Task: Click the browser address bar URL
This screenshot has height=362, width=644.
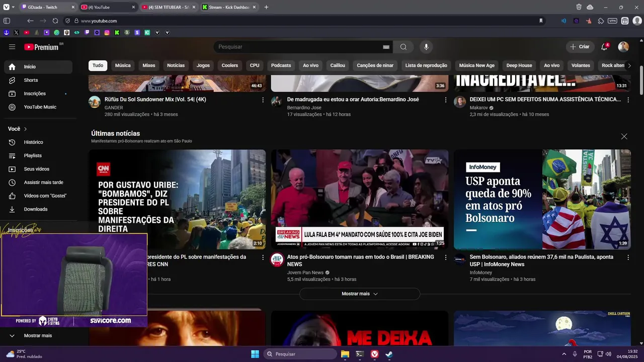Action: (x=99, y=21)
